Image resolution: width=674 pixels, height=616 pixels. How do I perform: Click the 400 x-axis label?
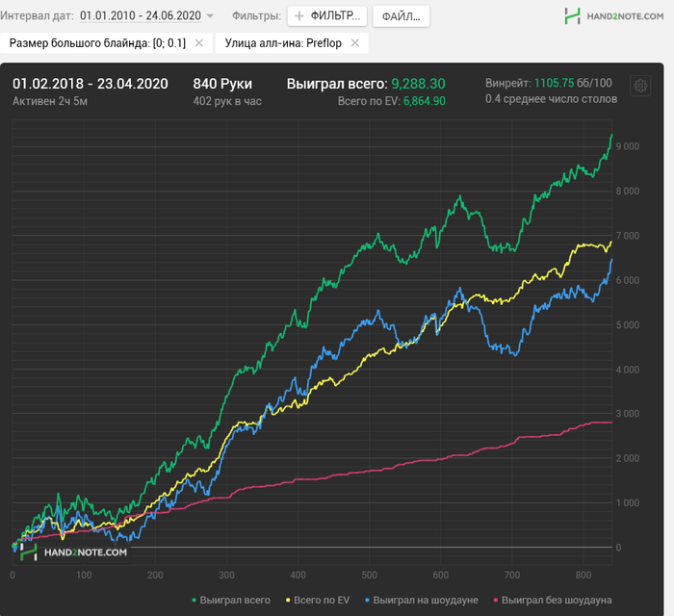(x=298, y=575)
